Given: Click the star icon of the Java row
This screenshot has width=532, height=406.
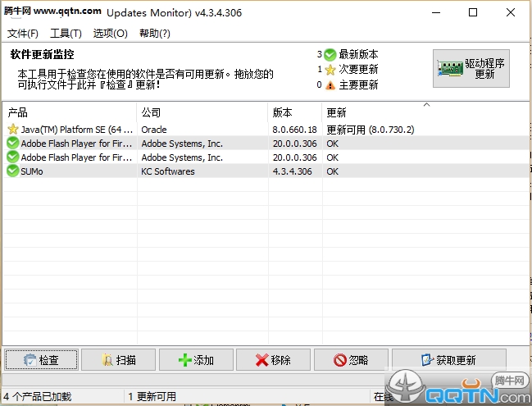Looking at the screenshot, I should 13,130.
